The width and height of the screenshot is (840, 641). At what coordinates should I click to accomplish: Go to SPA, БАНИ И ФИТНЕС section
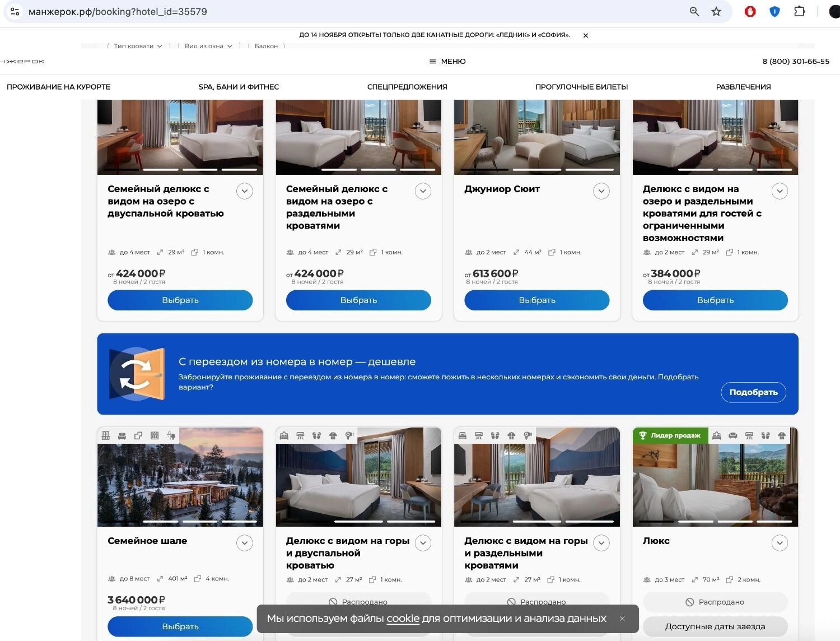coord(239,87)
